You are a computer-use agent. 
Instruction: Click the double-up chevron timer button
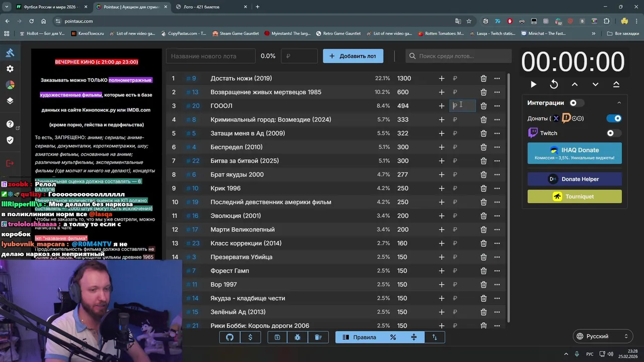(616, 84)
